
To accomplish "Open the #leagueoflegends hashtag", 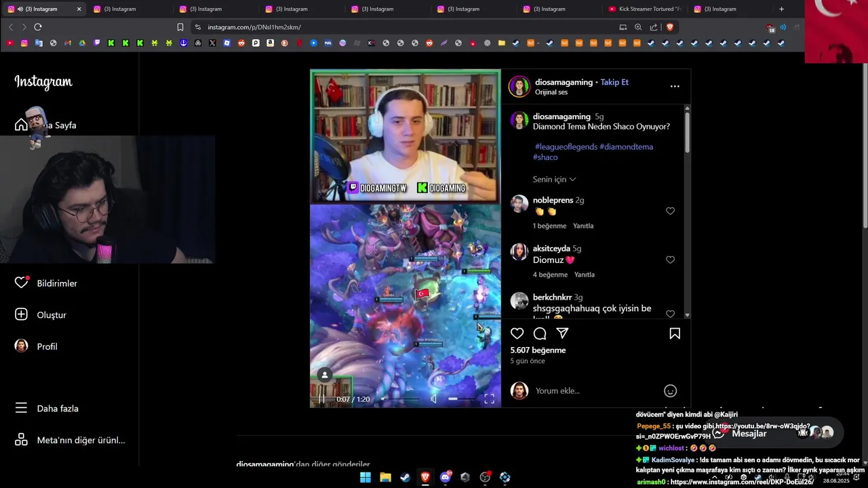I will pos(566,146).
